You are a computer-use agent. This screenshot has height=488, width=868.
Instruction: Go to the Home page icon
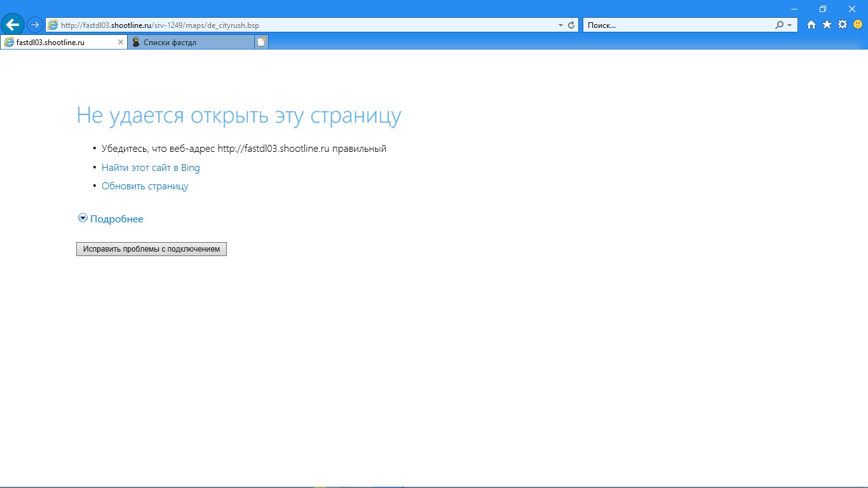[x=811, y=25]
